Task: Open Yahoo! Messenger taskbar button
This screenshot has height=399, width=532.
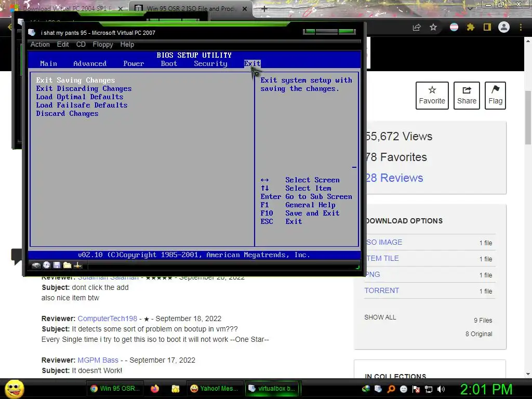Action: point(215,389)
